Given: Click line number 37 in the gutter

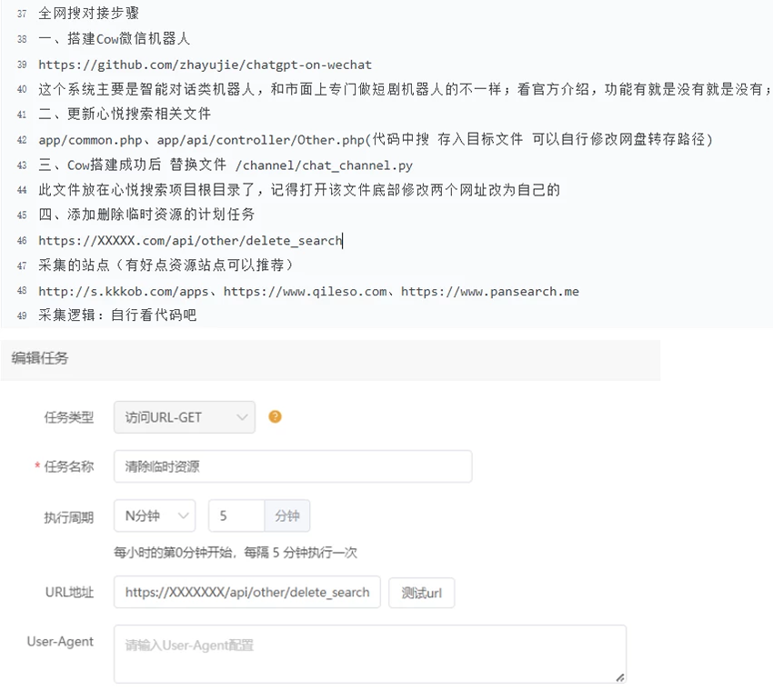Looking at the screenshot, I should point(22,15).
